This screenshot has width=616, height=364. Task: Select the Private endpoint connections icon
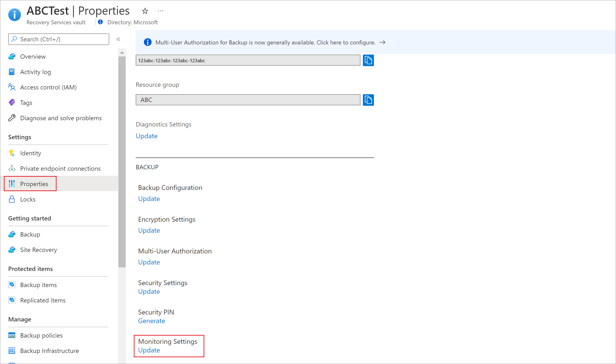point(12,168)
